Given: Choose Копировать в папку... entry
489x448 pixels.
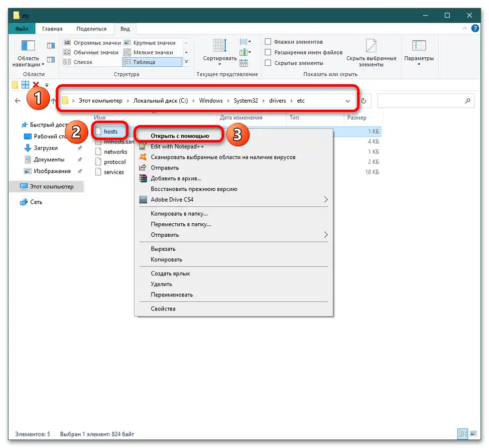Looking at the screenshot, I should pos(179,214).
